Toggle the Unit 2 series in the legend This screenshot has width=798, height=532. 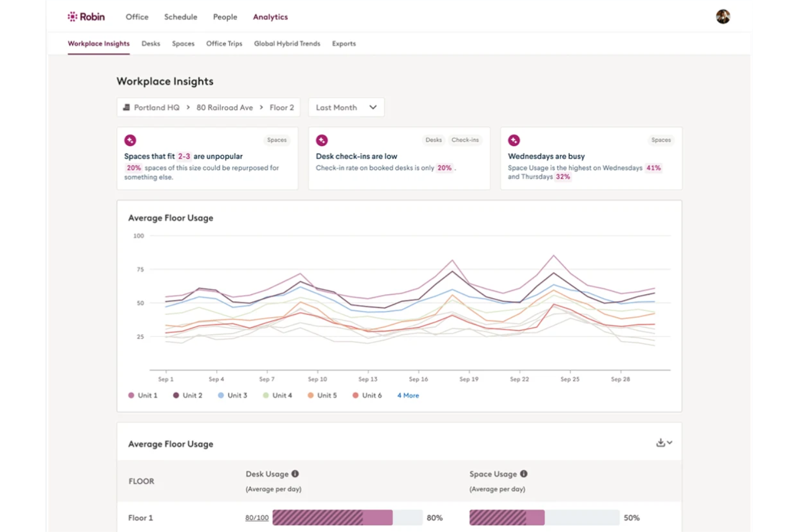pos(188,395)
